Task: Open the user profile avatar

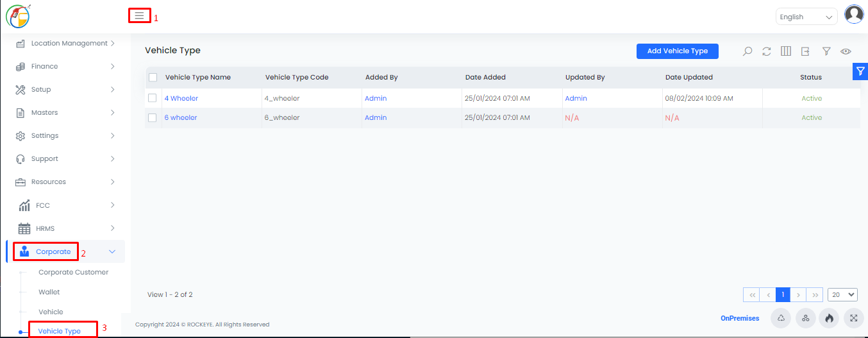Action: [854, 14]
